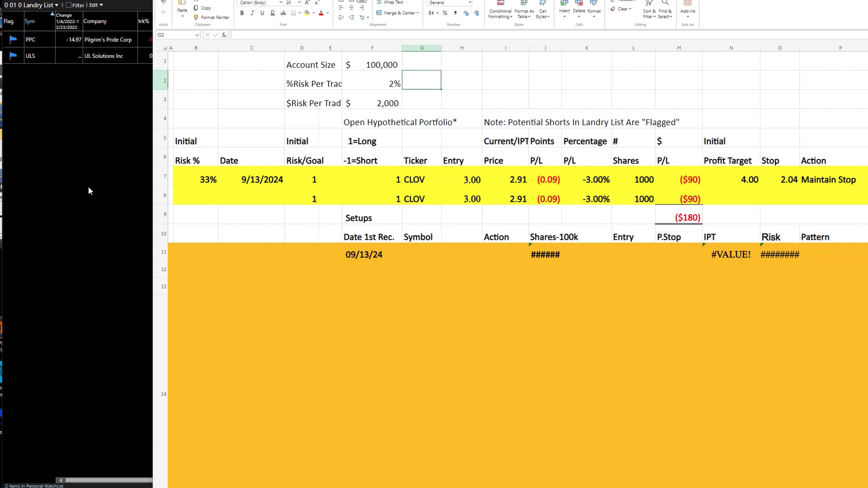Open the font size dropdown showing 20
Image resolution: width=868 pixels, height=488 pixels.
click(x=299, y=3)
